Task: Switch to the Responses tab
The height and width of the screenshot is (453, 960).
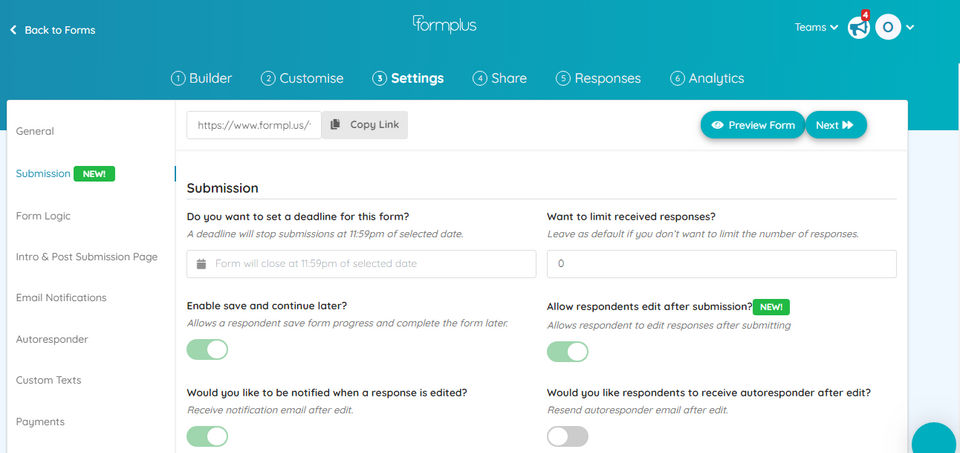Action: (598, 78)
